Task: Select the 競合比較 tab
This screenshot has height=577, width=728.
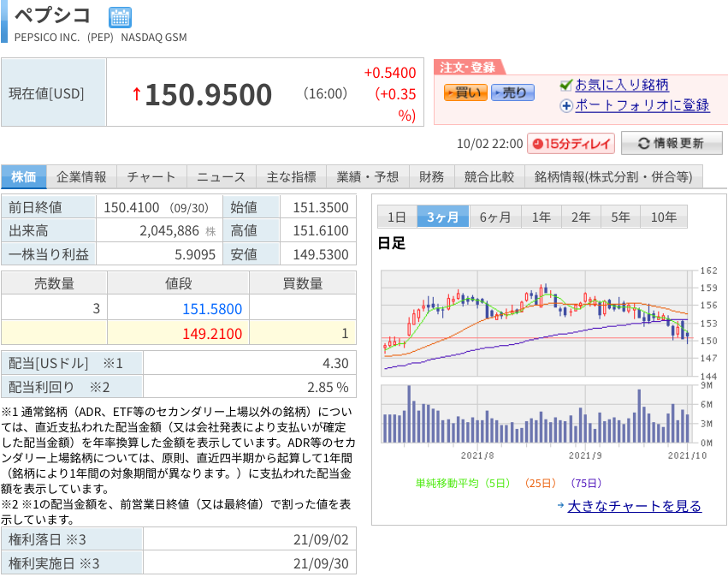Action: coord(488,176)
